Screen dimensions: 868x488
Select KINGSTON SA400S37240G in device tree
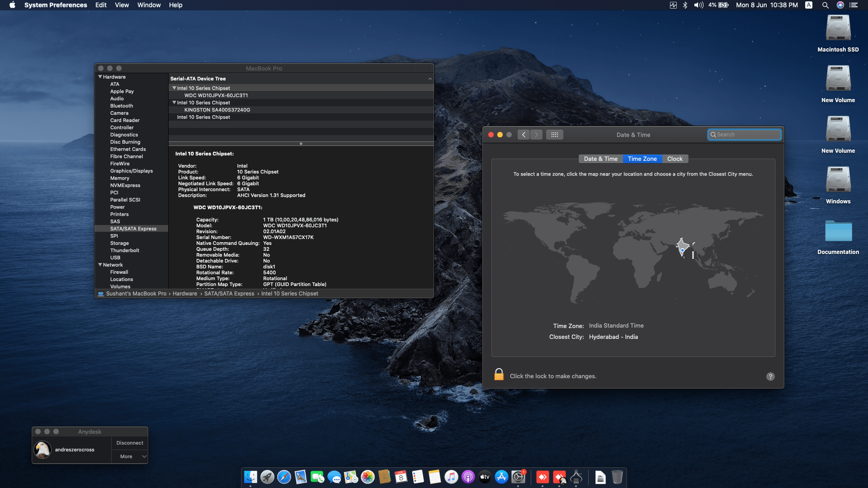(217, 110)
